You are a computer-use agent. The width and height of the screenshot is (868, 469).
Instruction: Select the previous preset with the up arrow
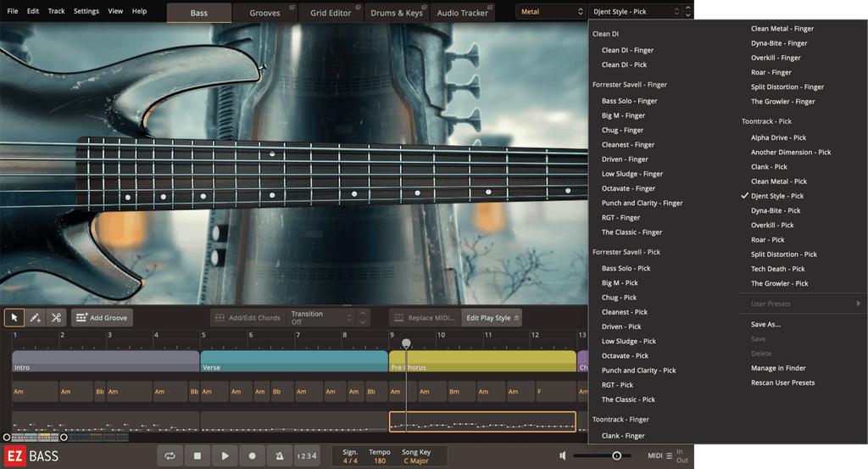pos(687,8)
